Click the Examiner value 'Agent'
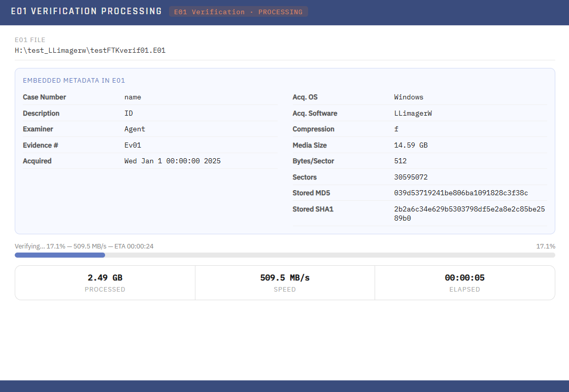Image resolution: width=569 pixels, height=392 pixels. [135, 129]
